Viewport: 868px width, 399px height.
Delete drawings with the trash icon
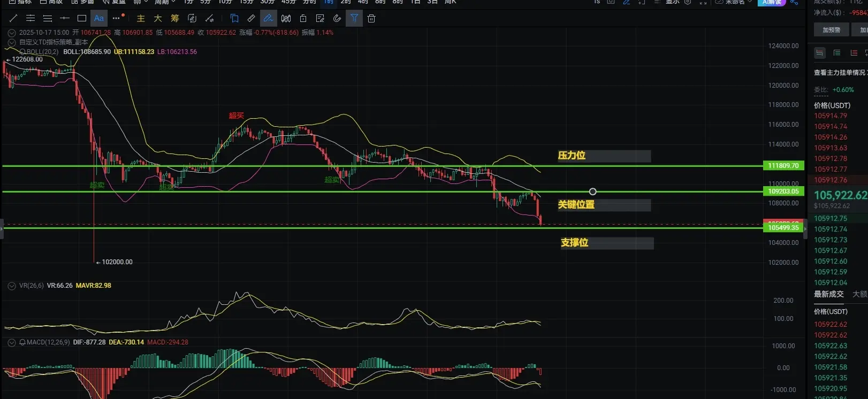pyautogui.click(x=371, y=18)
